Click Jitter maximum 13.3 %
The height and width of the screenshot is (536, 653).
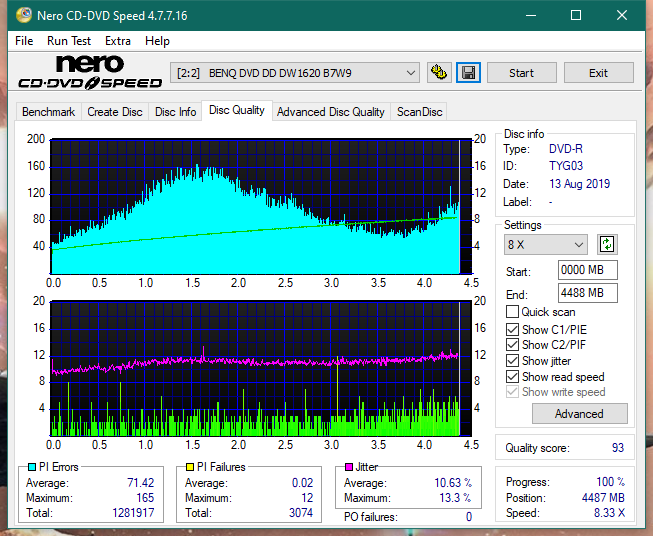[456, 498]
